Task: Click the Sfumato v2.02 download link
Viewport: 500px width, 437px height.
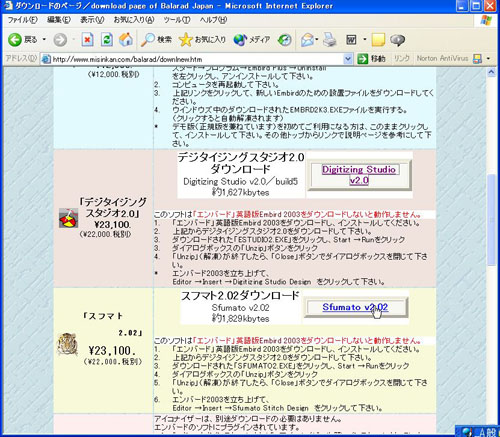Action: (355, 307)
